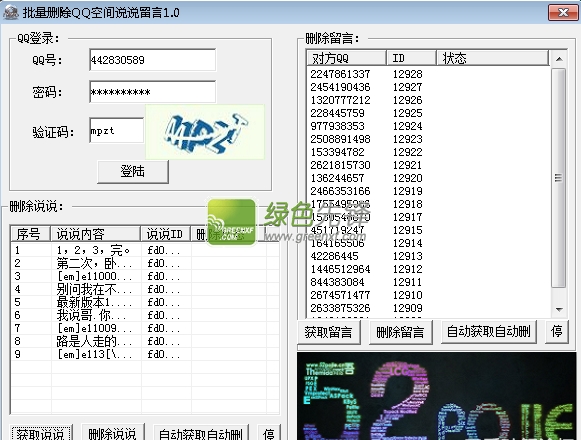This screenshot has width=581, height=440.
Task: Select 说说 row starting "第二次，卧"
Action: (x=145, y=263)
